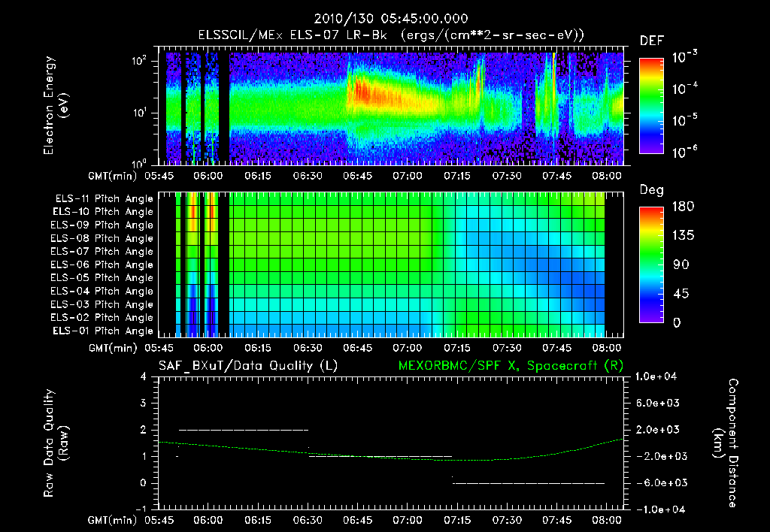Click GMT(min) label under the electron spectrogram
Viewport: 770px width, 532px height.
pos(113,176)
